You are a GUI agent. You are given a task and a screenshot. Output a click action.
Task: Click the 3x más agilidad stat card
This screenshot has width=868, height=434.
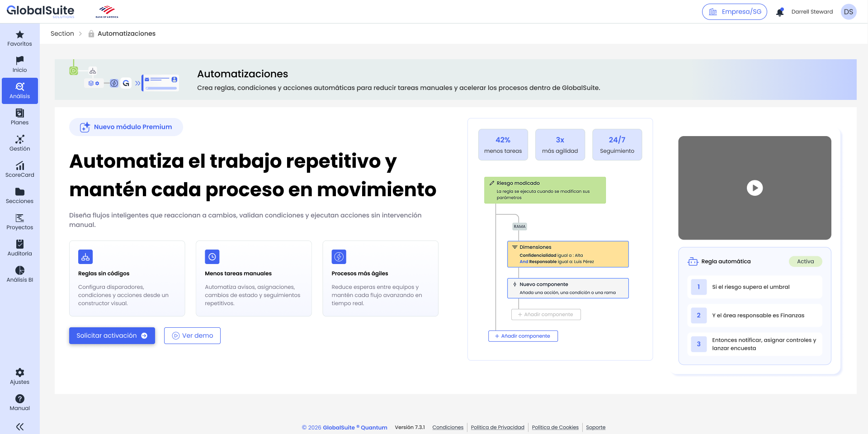560,145
